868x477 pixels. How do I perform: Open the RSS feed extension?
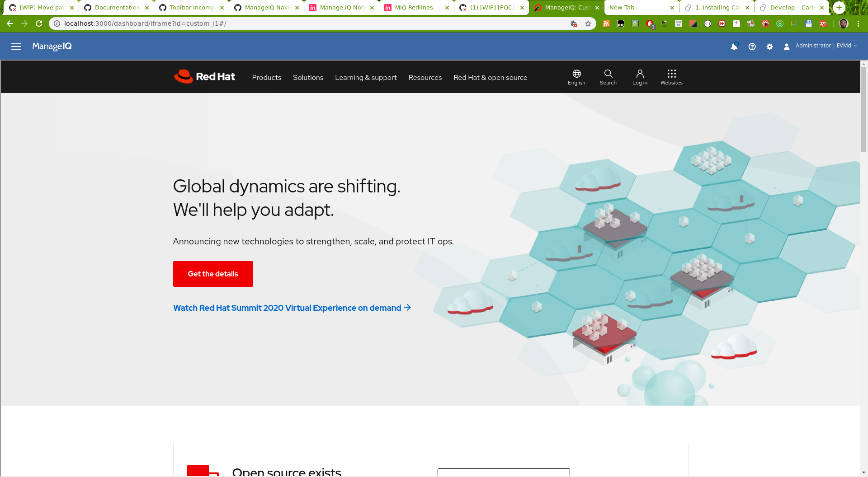606,23
